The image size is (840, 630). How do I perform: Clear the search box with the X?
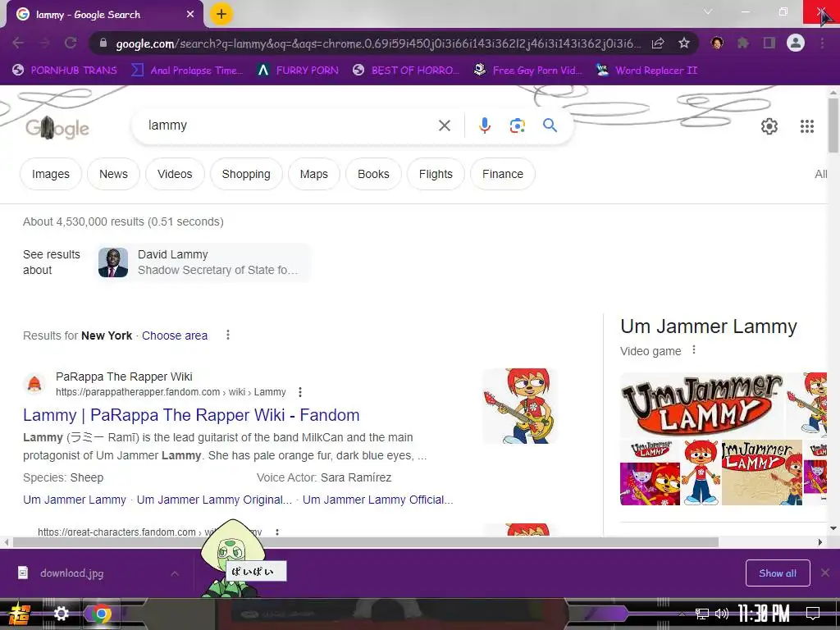444,126
